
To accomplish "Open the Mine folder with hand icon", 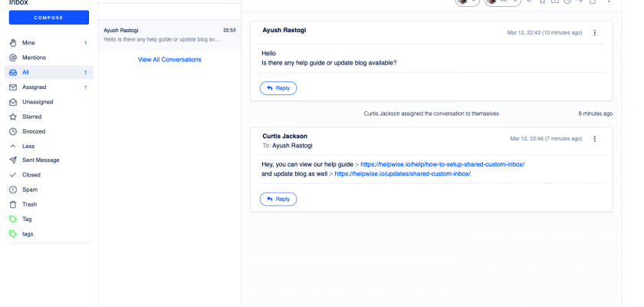I will tap(28, 43).
